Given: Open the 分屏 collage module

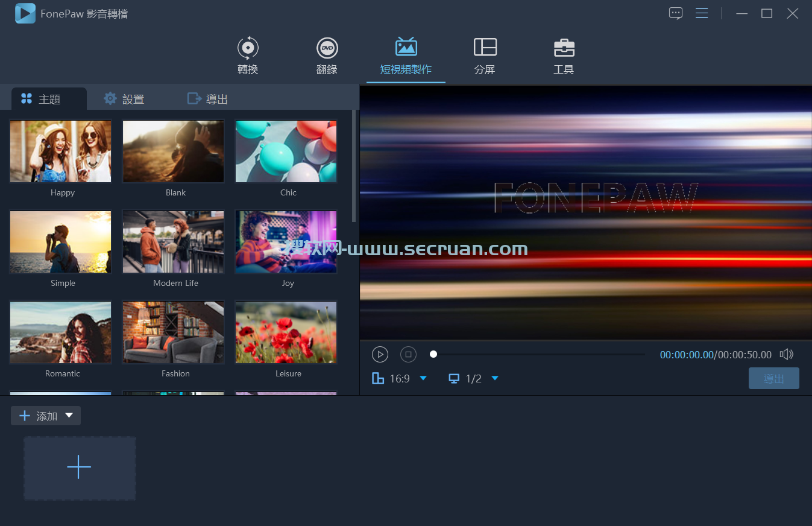Looking at the screenshot, I should click(x=485, y=56).
